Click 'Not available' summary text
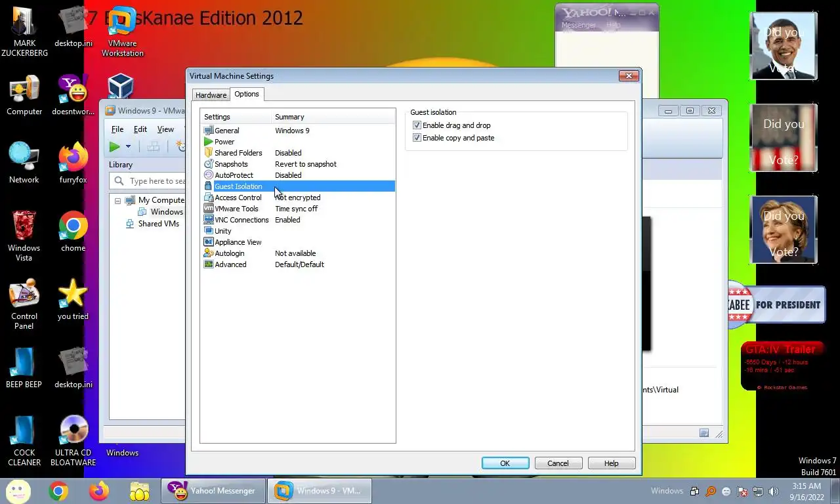Viewport: 840px width, 504px height. point(295,253)
